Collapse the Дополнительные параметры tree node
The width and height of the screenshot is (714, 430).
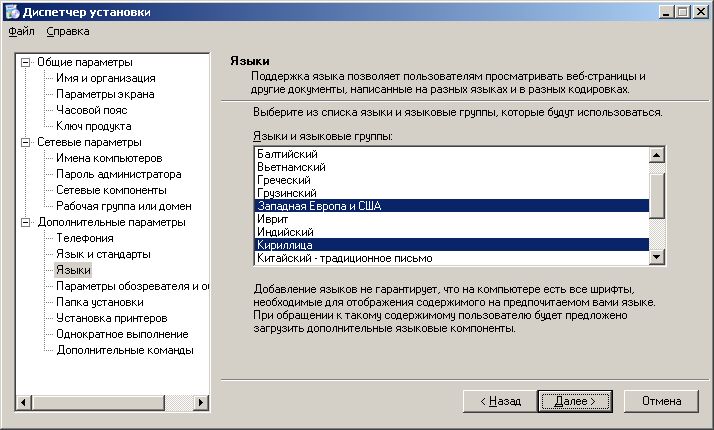[x=26, y=222]
